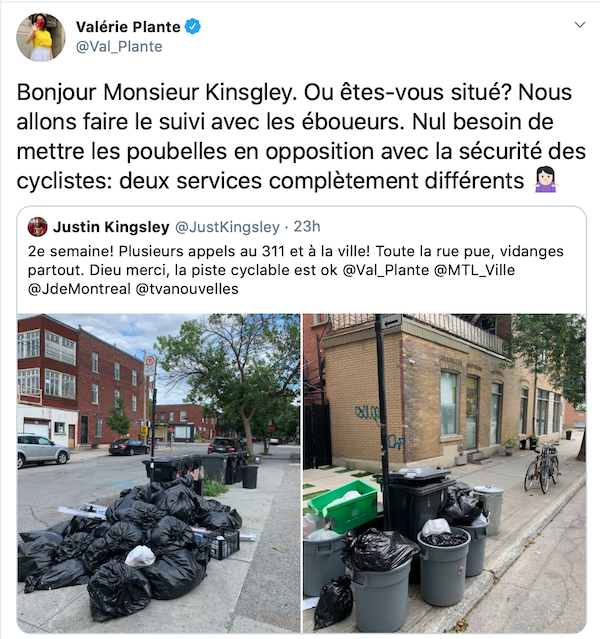Click the main tweet text Bonjour Monsieur Kinsgley

tap(301, 136)
